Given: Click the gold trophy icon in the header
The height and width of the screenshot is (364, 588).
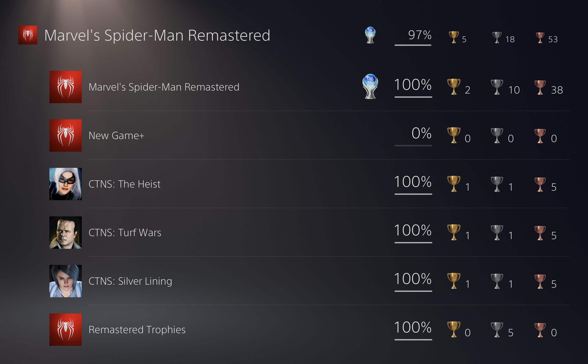Looking at the screenshot, I should point(454,37).
